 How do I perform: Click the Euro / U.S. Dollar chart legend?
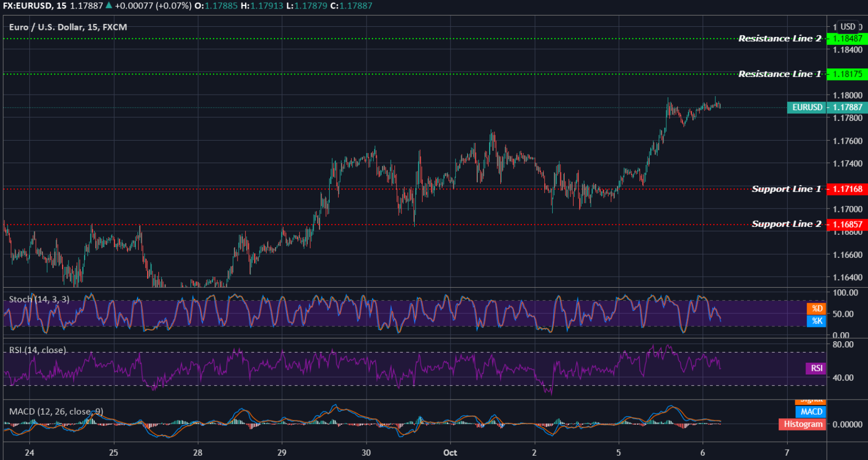(x=68, y=27)
